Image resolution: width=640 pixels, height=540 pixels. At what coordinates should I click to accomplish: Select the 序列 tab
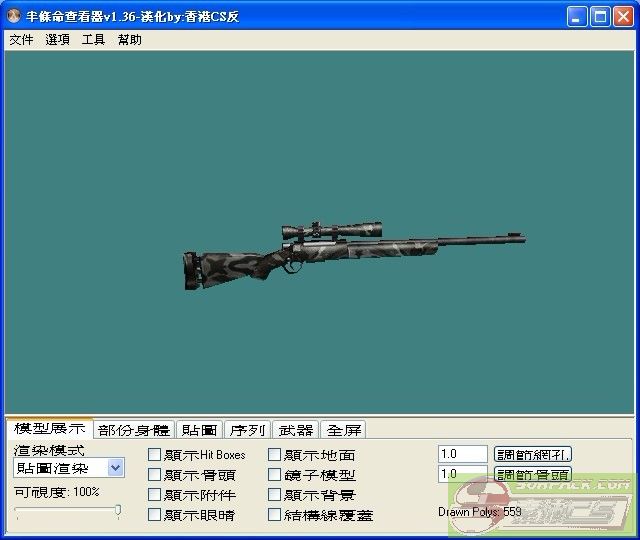(x=247, y=430)
